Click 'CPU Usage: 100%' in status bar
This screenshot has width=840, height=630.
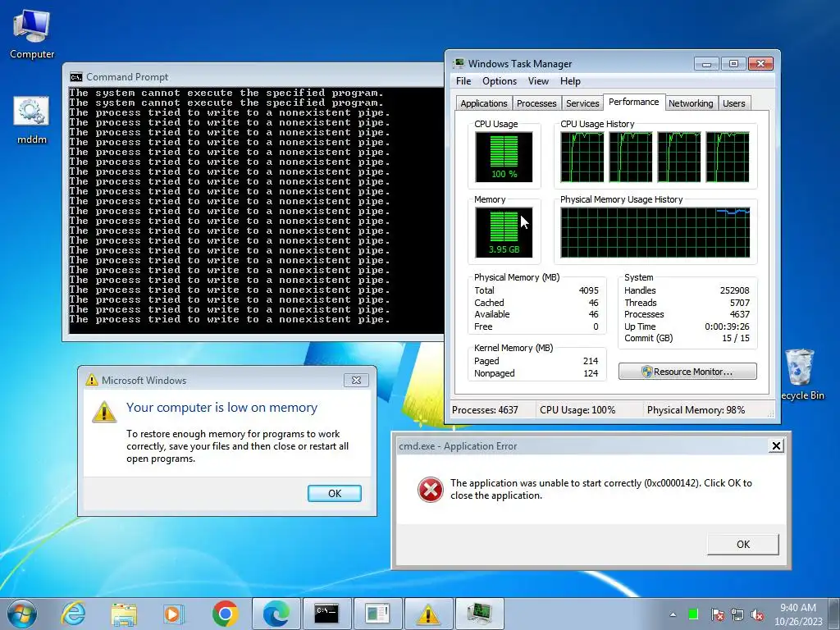pos(577,410)
